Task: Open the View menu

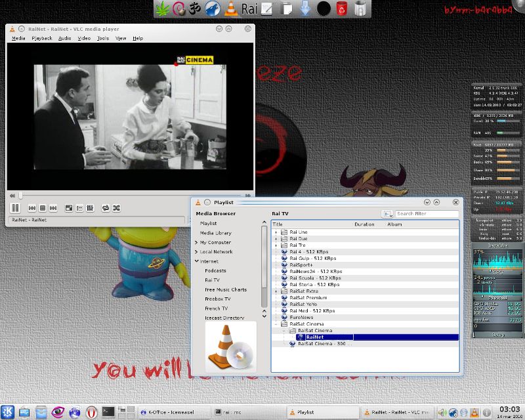Action: coord(121,38)
